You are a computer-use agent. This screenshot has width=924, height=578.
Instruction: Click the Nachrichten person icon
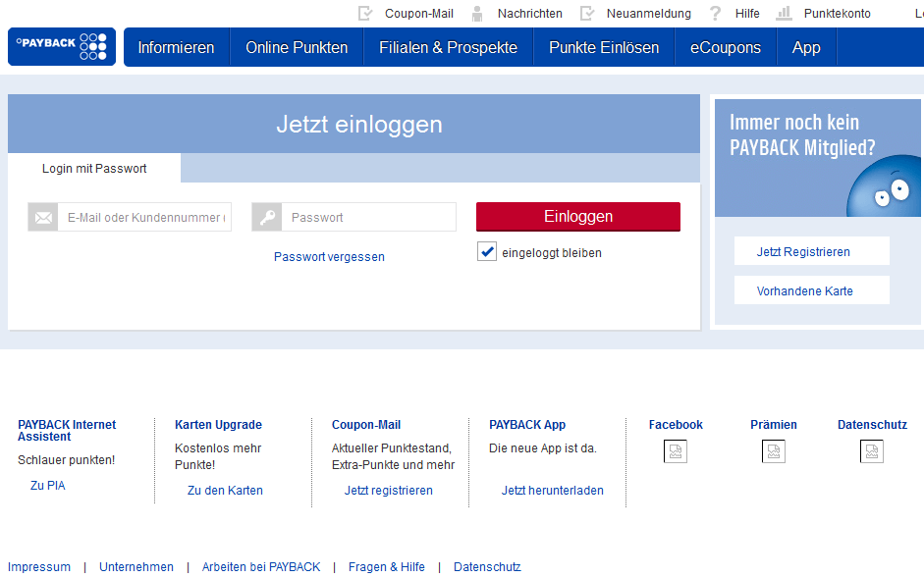click(477, 13)
